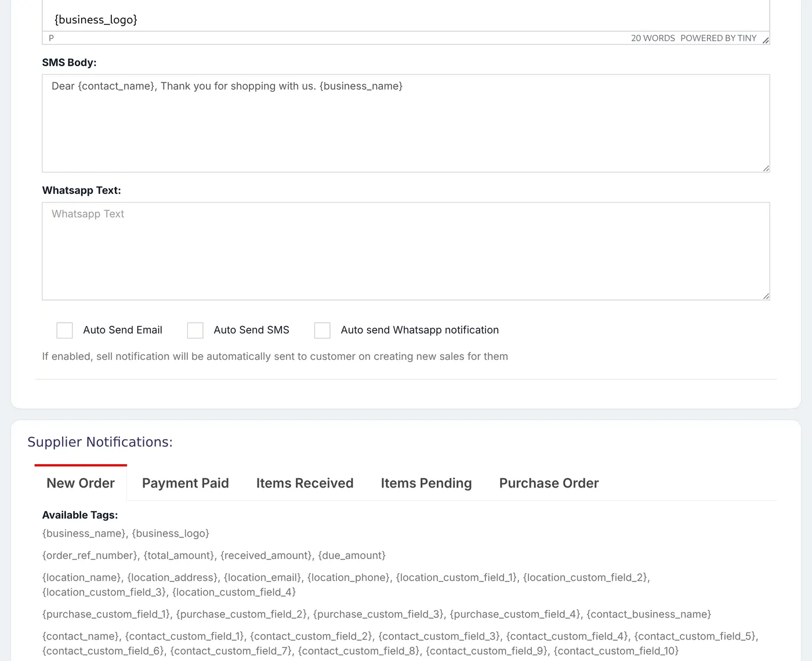Viewport: 812px width, 661px height.
Task: Click the Auto Send SMS label text
Action: coord(252,330)
